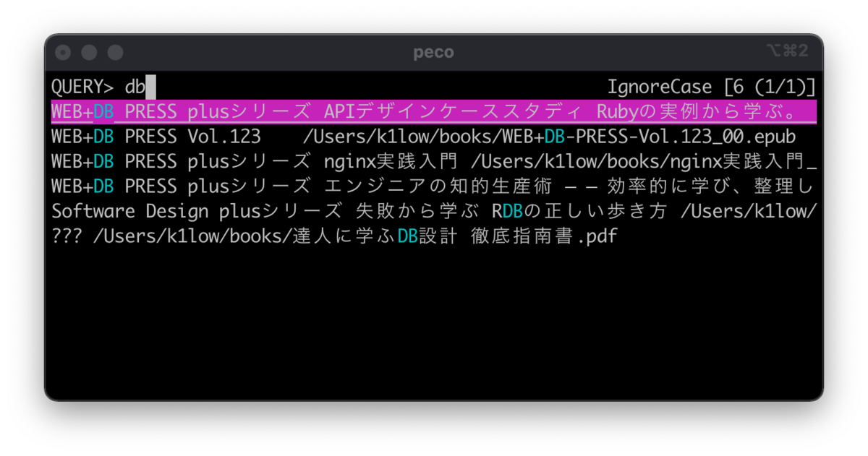Select highlighted APIデザインケーススタディ result row
This screenshot has height=456, width=868.
[434, 112]
